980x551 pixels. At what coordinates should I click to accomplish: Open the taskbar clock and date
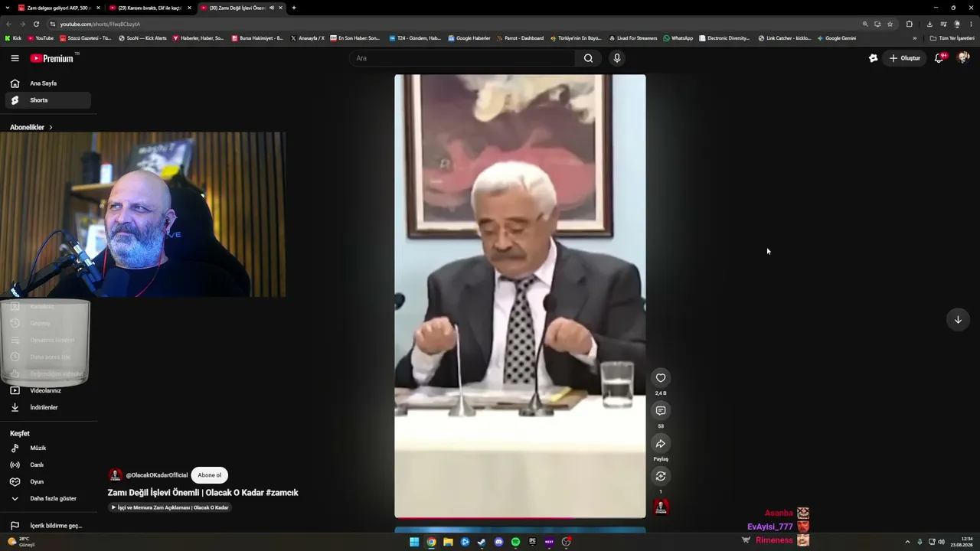click(x=962, y=542)
